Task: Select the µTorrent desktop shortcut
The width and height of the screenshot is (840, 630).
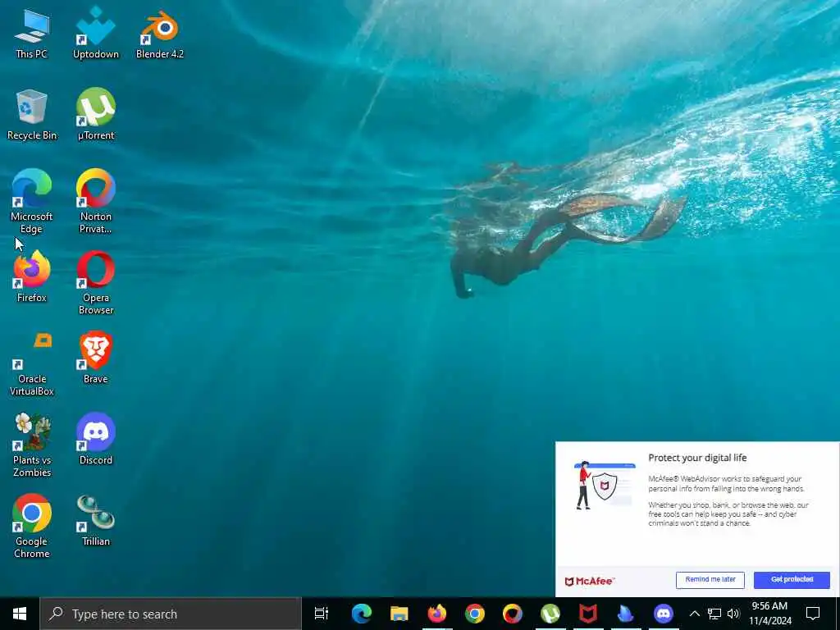Action: pyautogui.click(x=95, y=115)
